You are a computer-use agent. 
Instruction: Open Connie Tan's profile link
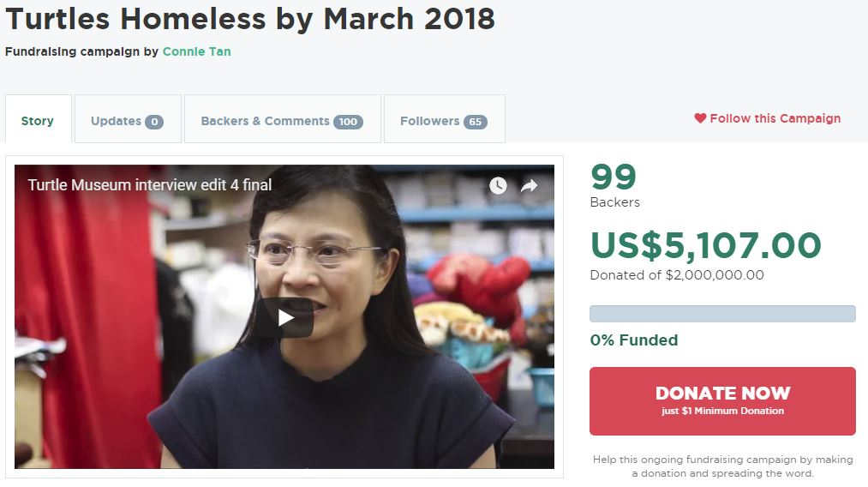(x=196, y=51)
